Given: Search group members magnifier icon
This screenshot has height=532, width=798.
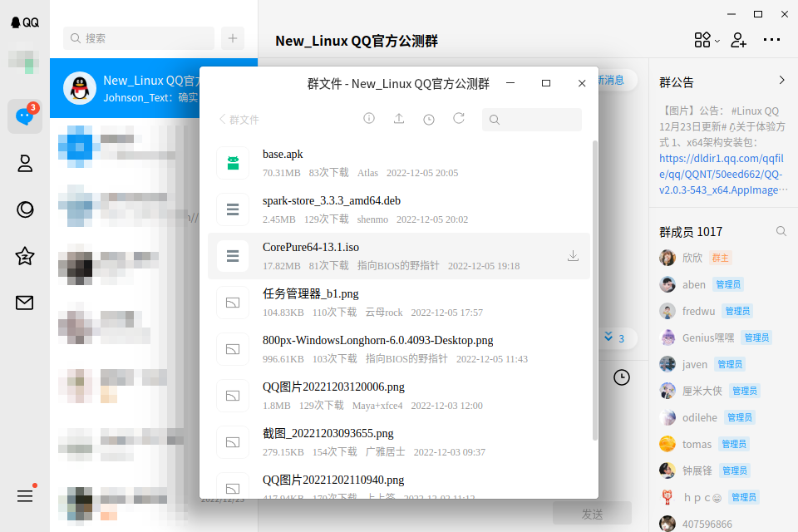Looking at the screenshot, I should [x=781, y=232].
